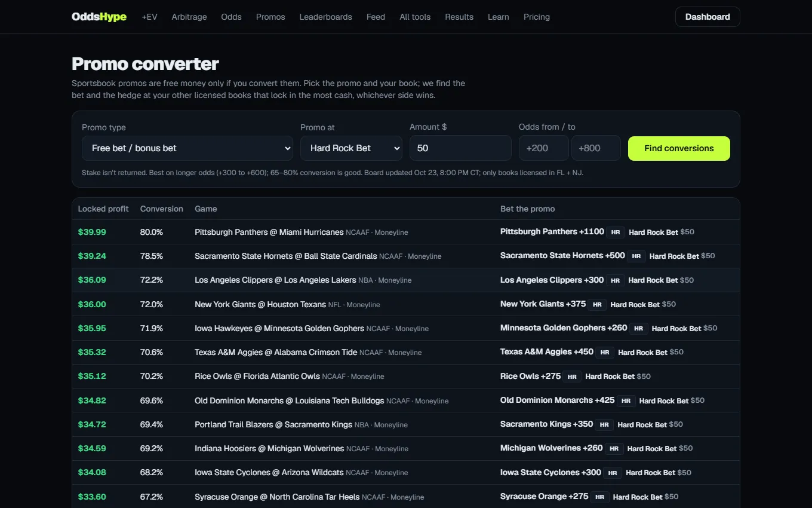Click HR badge next to New York Giants +375

[597, 304]
